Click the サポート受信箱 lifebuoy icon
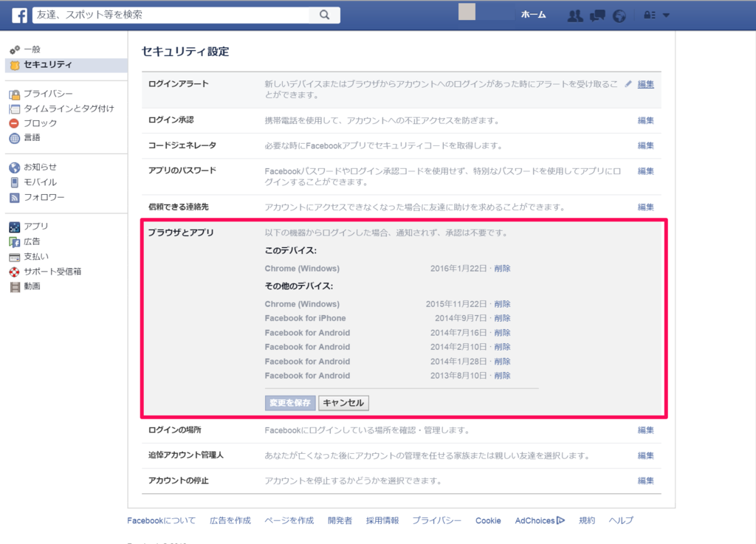This screenshot has height=544, width=756. [x=15, y=272]
